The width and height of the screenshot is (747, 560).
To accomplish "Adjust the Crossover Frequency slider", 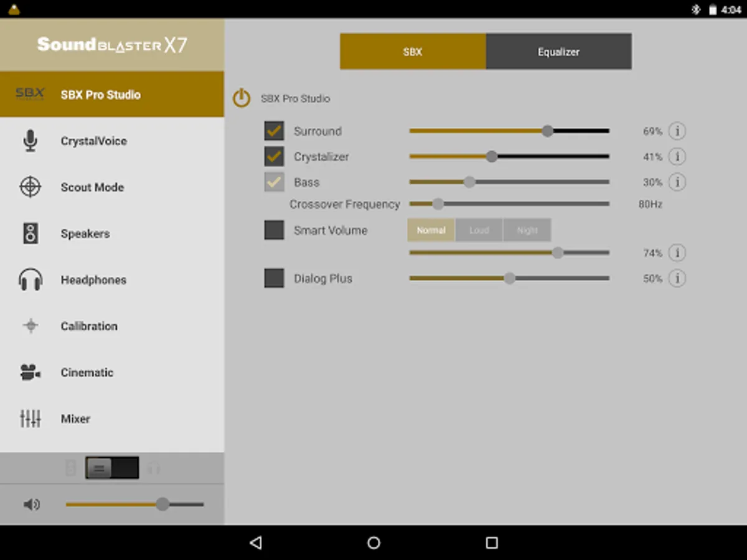I will [x=509, y=204].
